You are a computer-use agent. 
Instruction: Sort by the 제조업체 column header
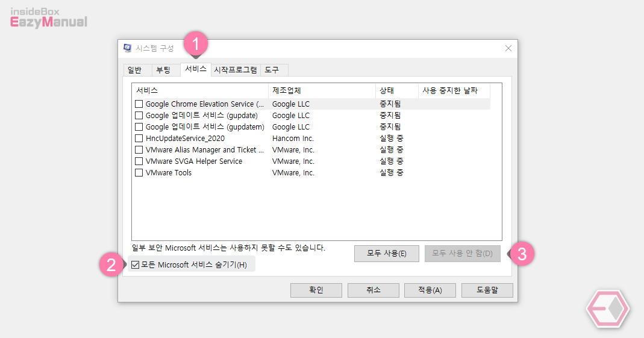point(322,91)
